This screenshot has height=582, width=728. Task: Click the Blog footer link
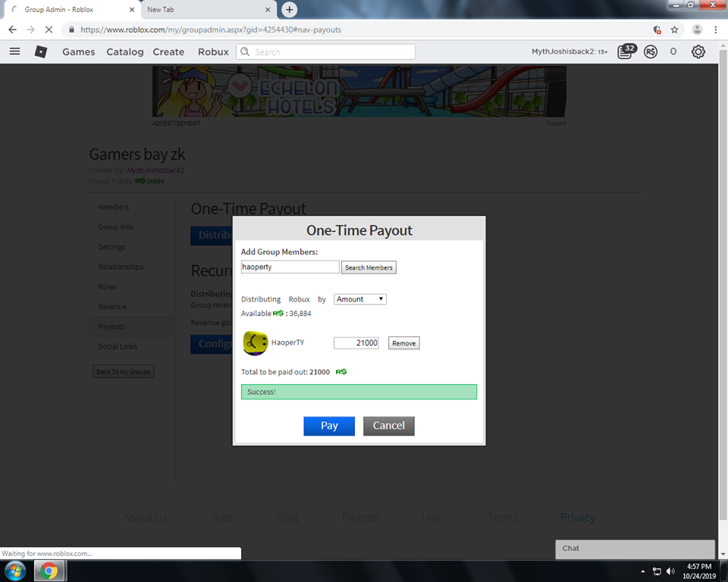[x=288, y=518]
